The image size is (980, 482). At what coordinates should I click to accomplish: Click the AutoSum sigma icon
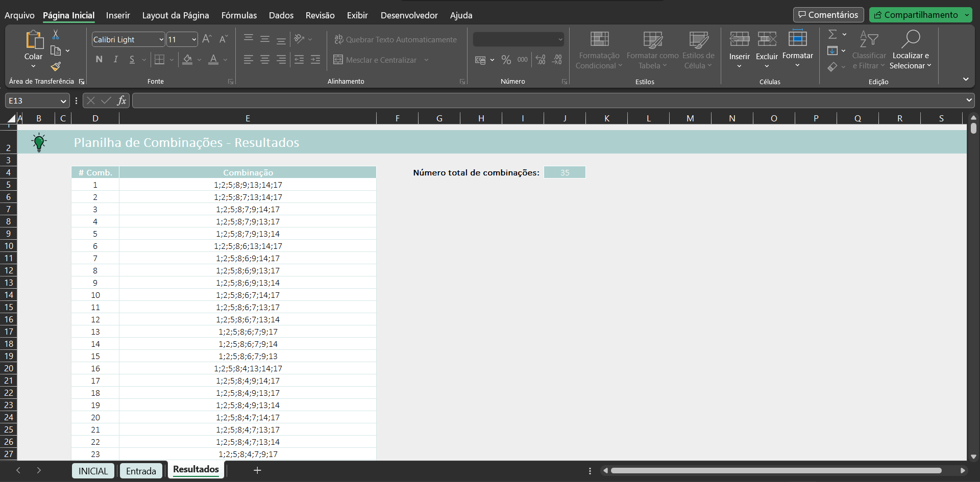(x=833, y=35)
